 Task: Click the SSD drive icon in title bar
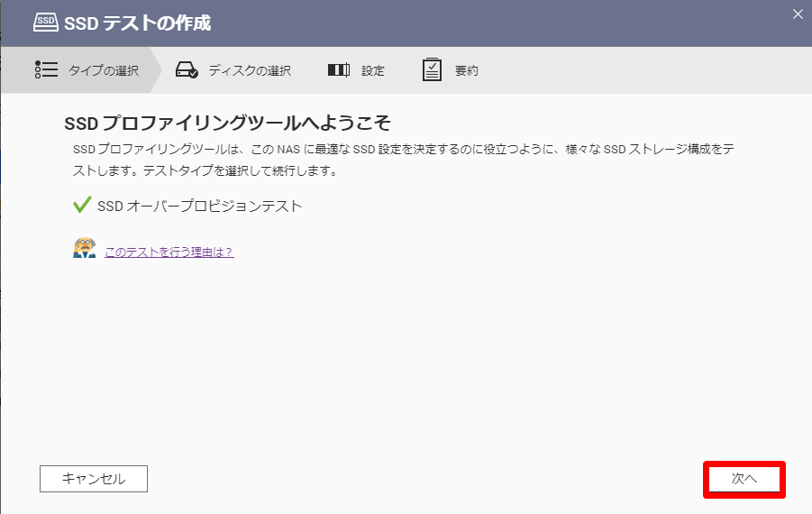(x=46, y=23)
